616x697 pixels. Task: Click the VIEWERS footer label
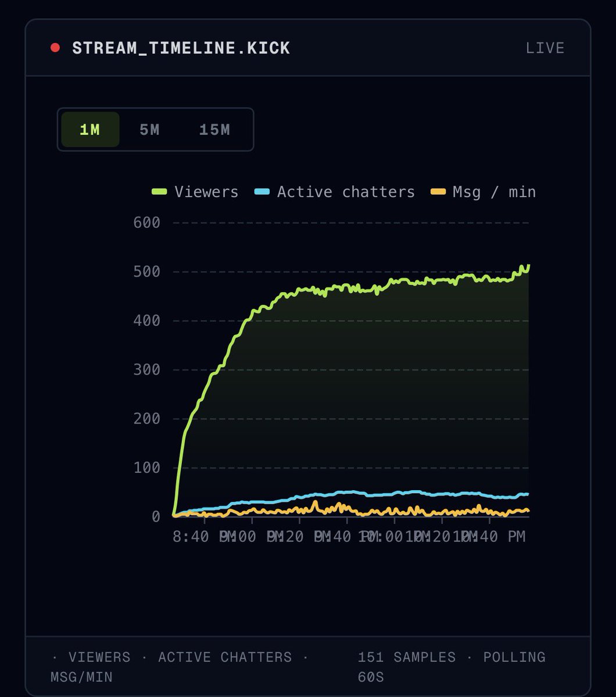click(x=99, y=657)
